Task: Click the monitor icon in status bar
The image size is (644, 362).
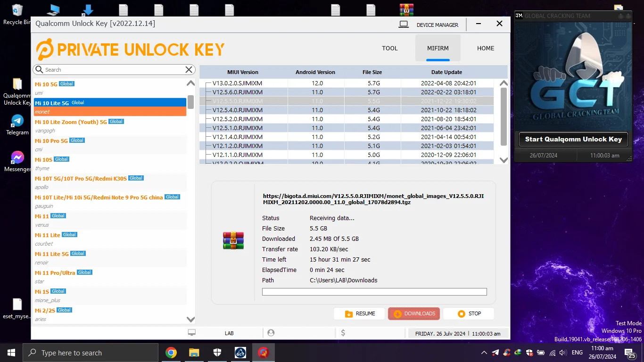Action: pyautogui.click(x=192, y=333)
